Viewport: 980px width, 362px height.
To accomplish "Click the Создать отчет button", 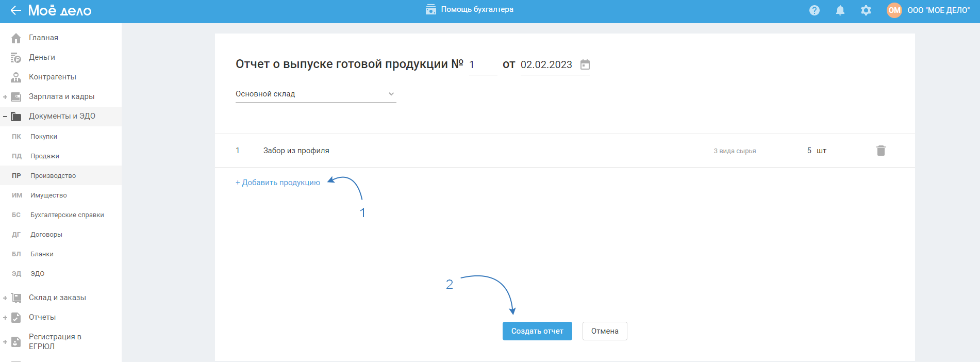I will click(537, 331).
